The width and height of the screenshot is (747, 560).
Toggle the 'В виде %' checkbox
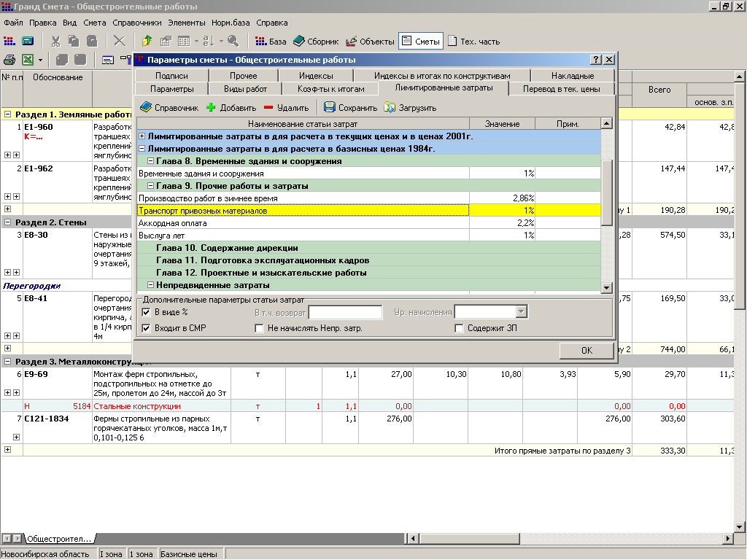pos(146,312)
